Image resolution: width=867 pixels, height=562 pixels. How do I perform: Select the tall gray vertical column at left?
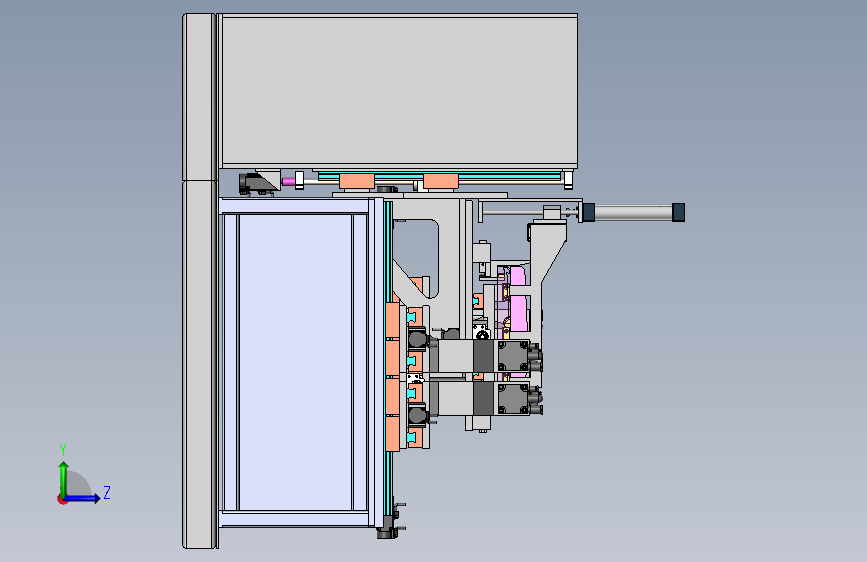(x=198, y=281)
